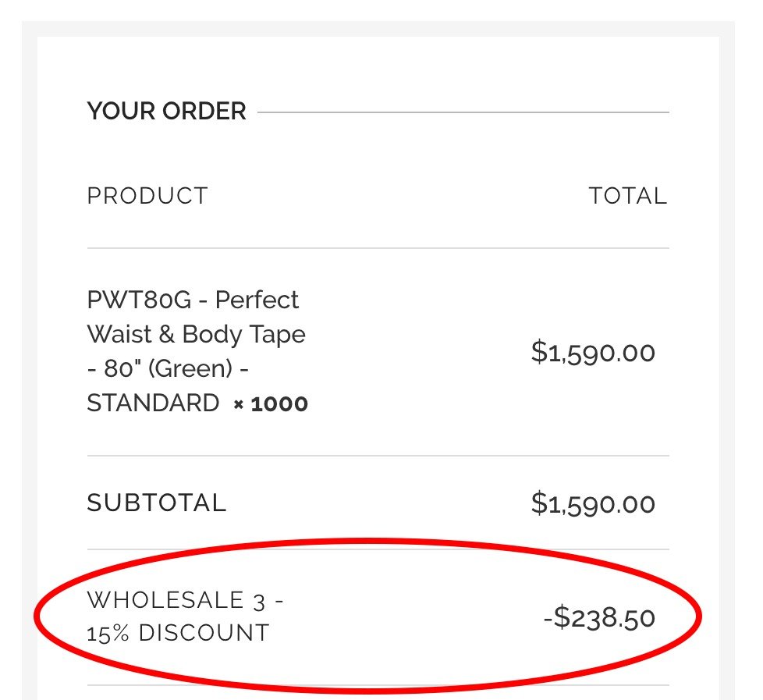Click the STANDARD variant label
The image size is (763, 700).
(x=153, y=403)
